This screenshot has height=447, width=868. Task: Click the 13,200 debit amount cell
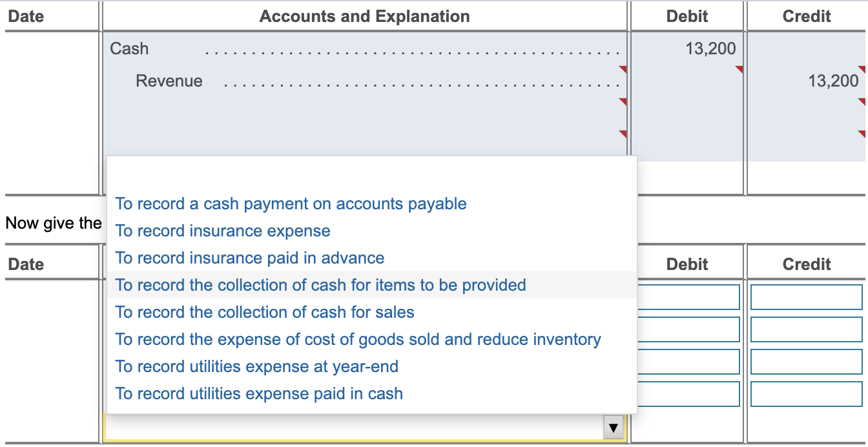pos(710,48)
